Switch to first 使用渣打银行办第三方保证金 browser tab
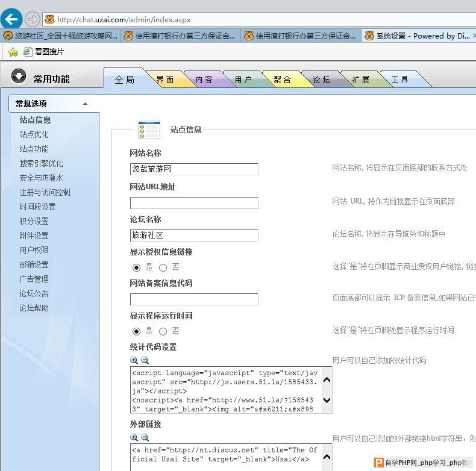 click(180, 36)
